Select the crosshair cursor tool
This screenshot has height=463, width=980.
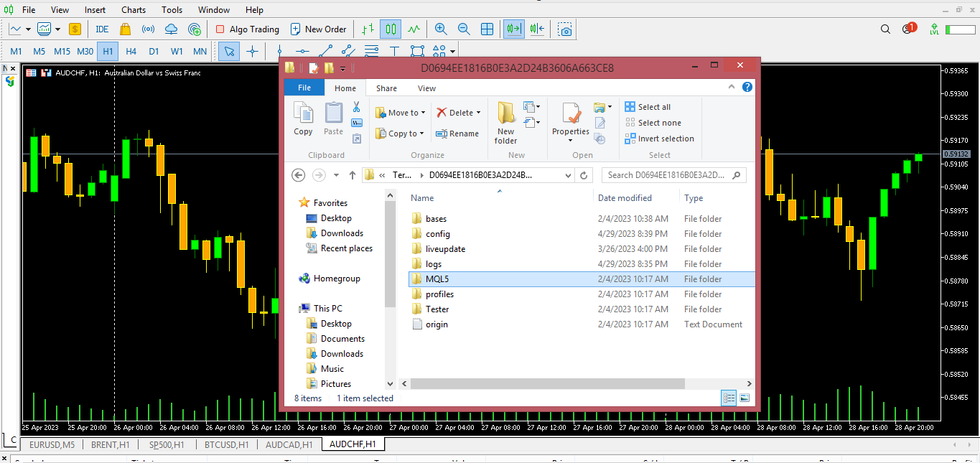[x=252, y=52]
